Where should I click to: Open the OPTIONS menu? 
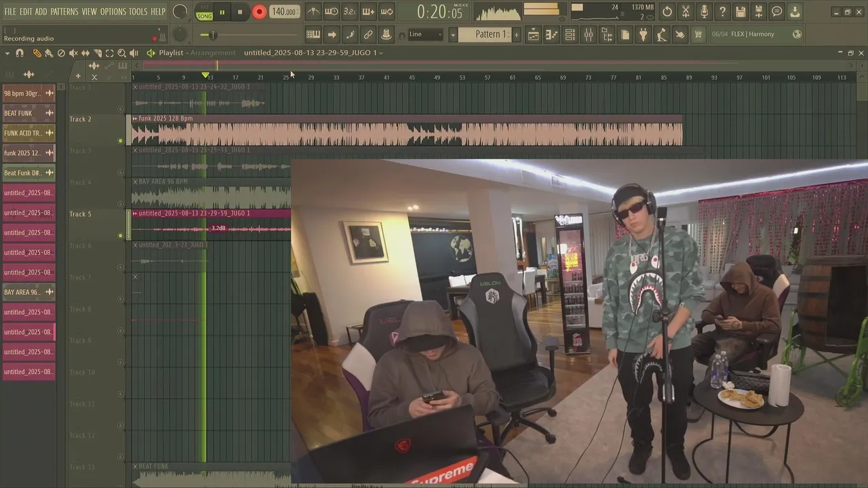tap(113, 12)
